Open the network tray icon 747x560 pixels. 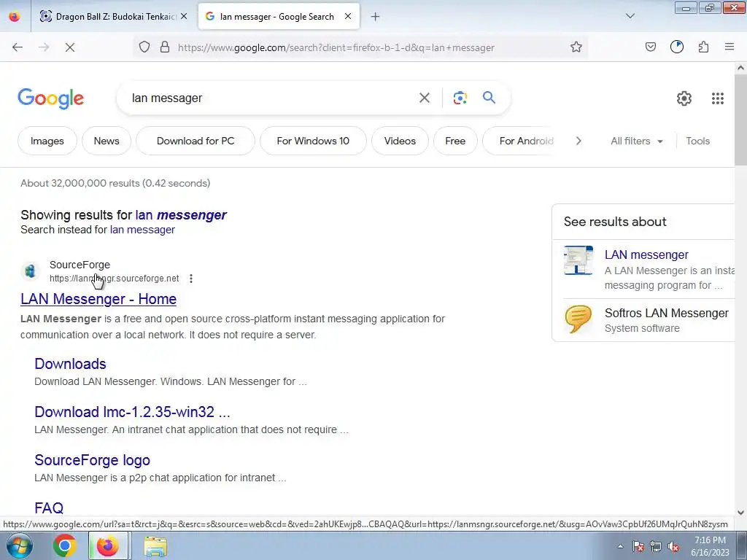tap(656, 546)
